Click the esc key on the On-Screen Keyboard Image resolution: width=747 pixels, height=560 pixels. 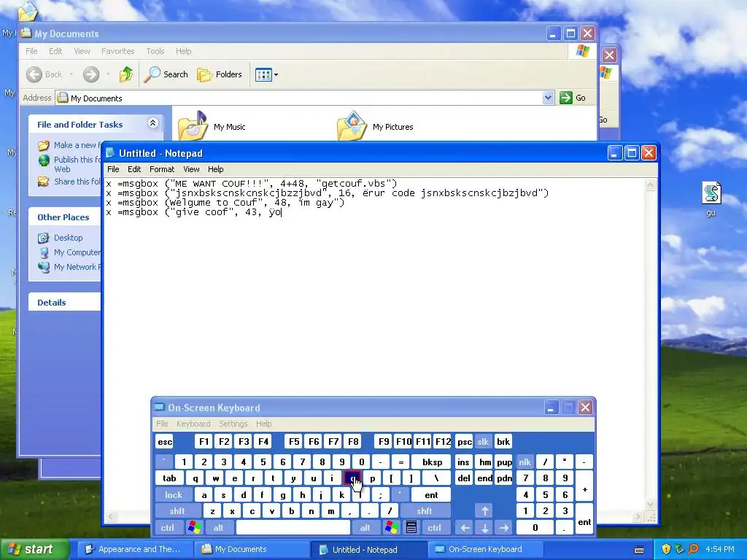165,442
